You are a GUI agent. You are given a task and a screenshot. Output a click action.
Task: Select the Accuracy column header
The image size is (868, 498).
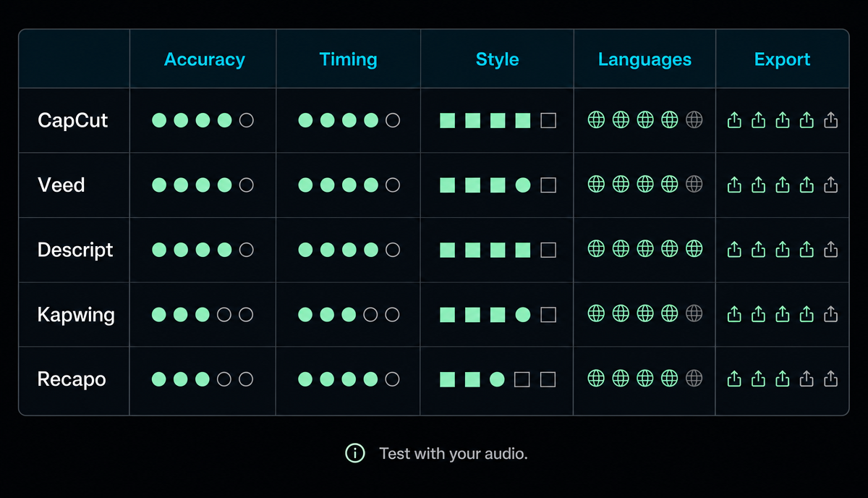205,59
